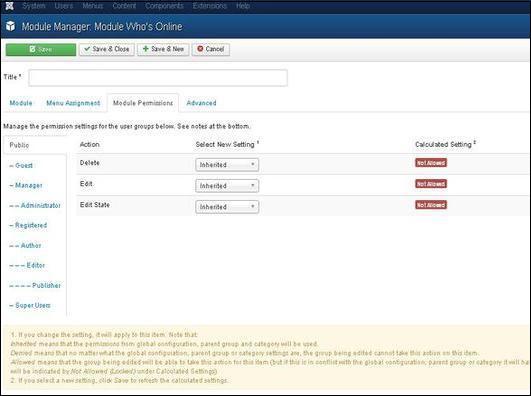The image size is (531, 396).
Task: Click the green Save button
Action: point(41,49)
